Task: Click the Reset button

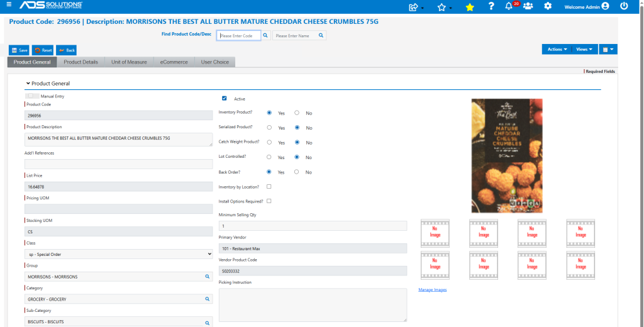Action: point(43,50)
